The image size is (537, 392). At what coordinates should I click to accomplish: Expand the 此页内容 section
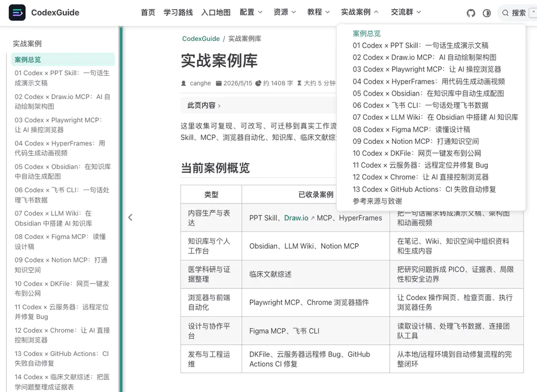click(x=204, y=105)
